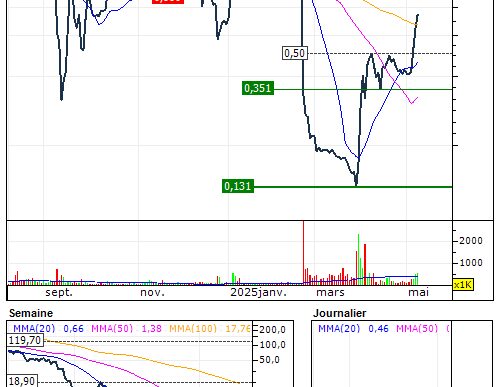Click the Journalier chart heading

tap(339, 313)
